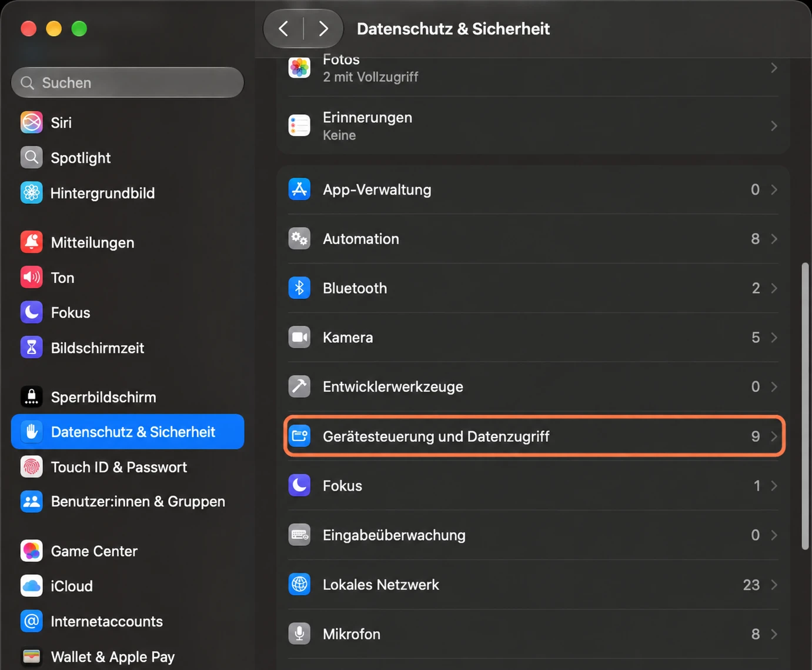Click the iCloud cloud icon
This screenshot has width=812, height=670.
[32, 586]
